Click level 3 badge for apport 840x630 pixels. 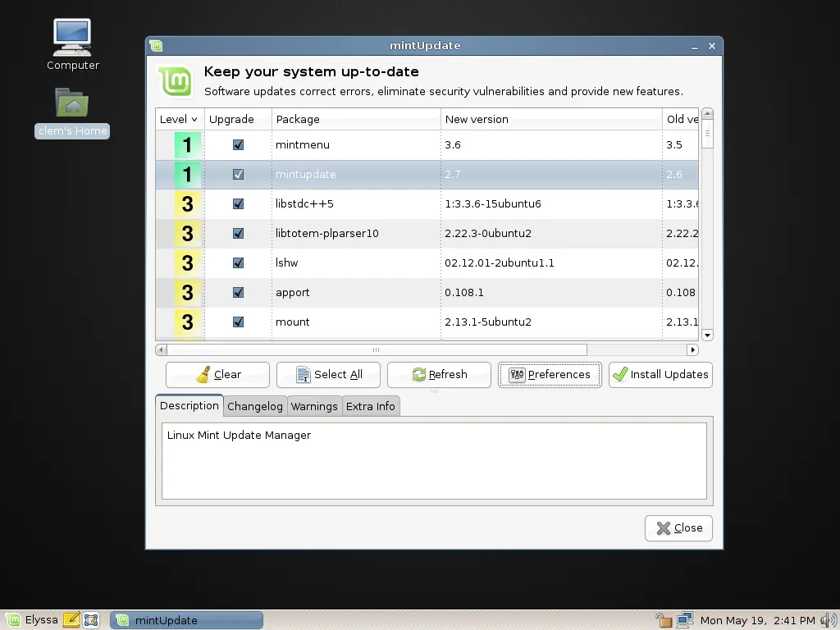pos(188,292)
